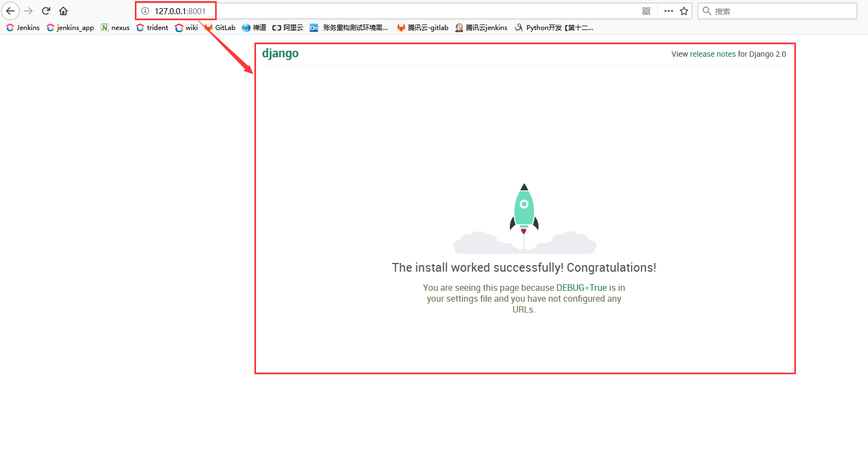Image resolution: width=868 pixels, height=455 pixels.
Task: Open the trident bookmark
Action: [152, 28]
